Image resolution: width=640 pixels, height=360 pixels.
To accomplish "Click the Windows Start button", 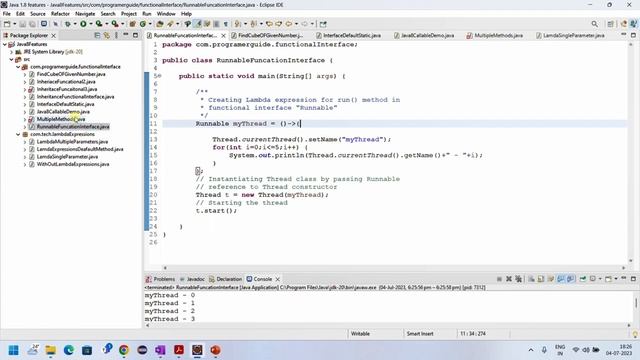I will [x=13, y=350].
